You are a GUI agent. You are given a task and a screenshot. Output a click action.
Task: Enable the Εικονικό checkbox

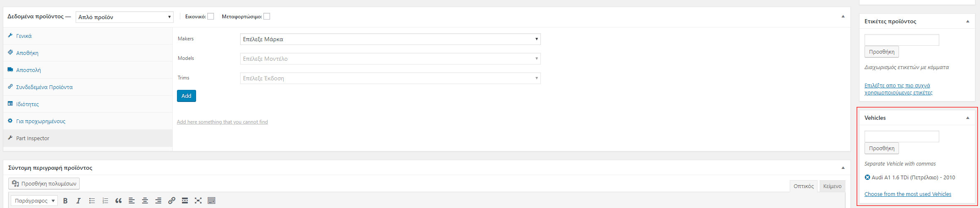coord(211,17)
